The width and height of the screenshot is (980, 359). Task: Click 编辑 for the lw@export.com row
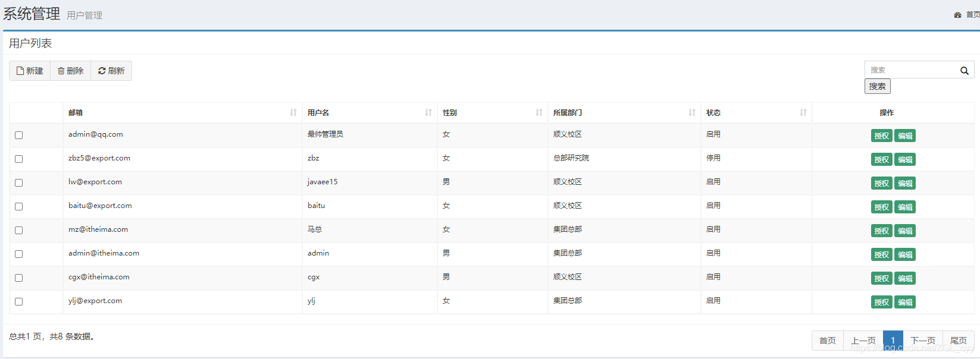tap(905, 183)
